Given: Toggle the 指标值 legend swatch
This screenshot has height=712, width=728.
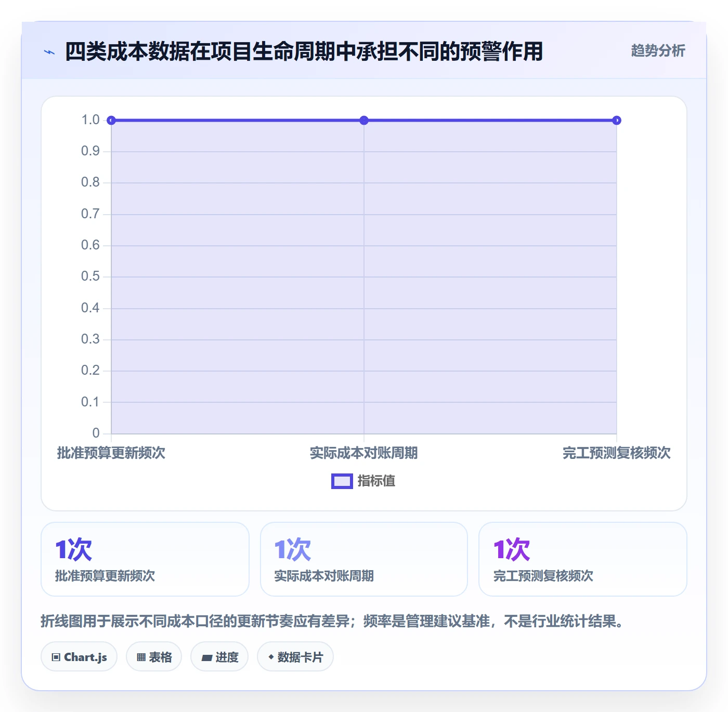Looking at the screenshot, I should [342, 481].
